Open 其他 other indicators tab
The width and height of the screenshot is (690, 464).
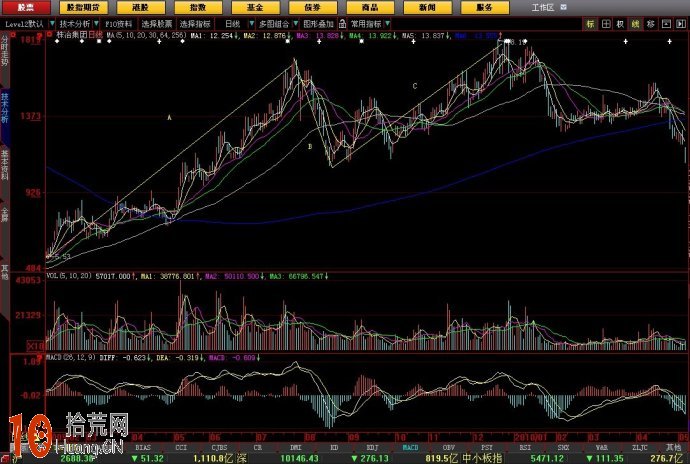pyautogui.click(x=673, y=447)
